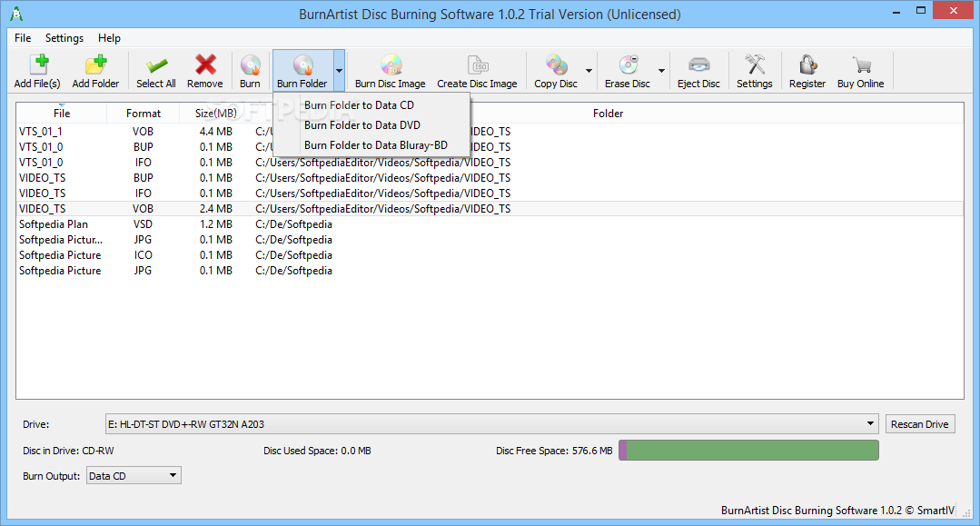Select the VTS_01_0 BUP row
This screenshot has width=980, height=526.
(490, 147)
